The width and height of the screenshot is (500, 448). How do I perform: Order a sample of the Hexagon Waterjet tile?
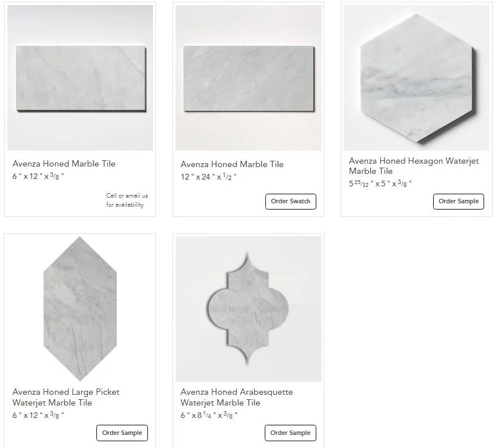point(459,202)
